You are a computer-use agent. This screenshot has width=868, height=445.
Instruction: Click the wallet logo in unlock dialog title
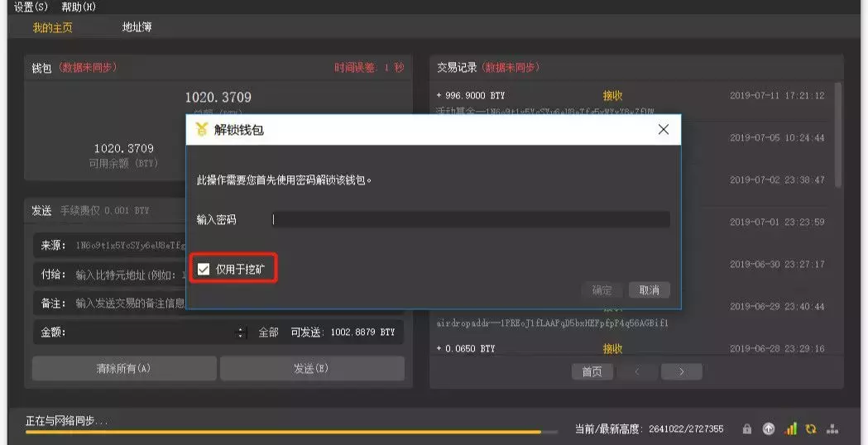pos(202,130)
